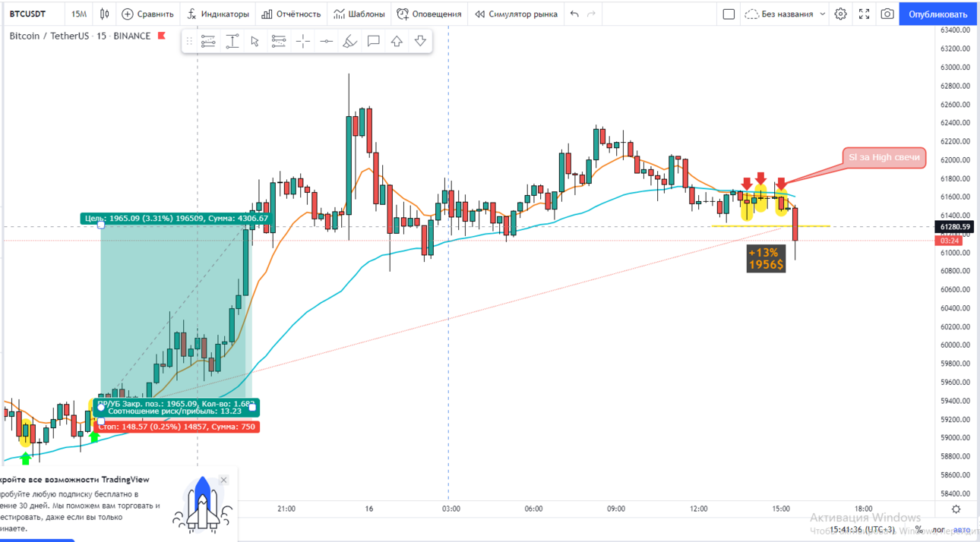Select the horizontal line tool

(x=326, y=41)
